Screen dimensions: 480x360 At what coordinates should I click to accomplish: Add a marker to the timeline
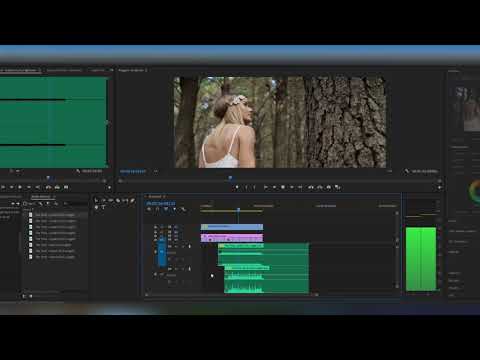(x=174, y=209)
